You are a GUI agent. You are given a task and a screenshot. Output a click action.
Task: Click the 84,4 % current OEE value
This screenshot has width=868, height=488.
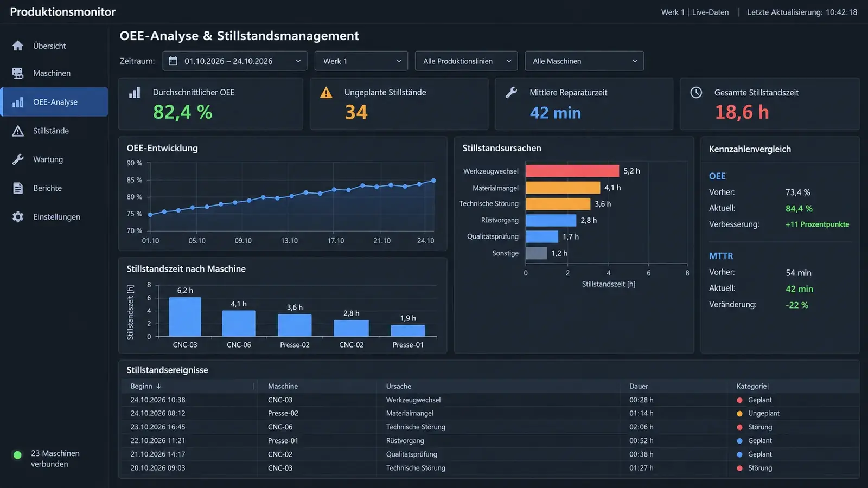click(799, 208)
